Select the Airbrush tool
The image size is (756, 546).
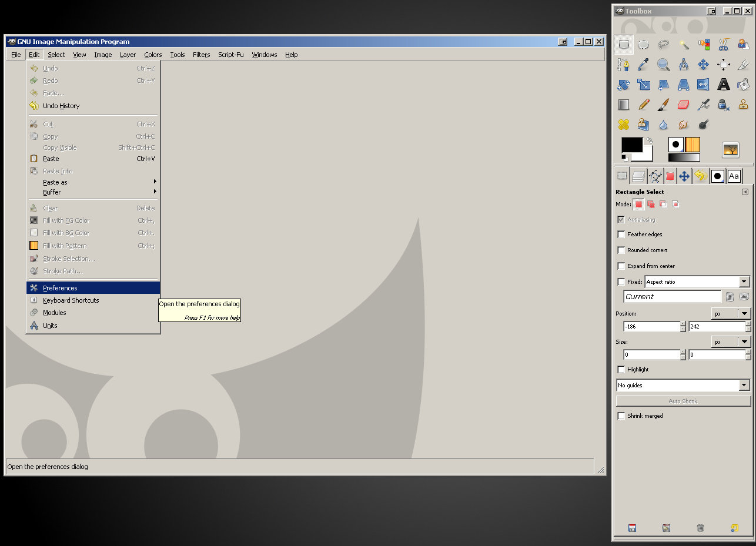[704, 105]
